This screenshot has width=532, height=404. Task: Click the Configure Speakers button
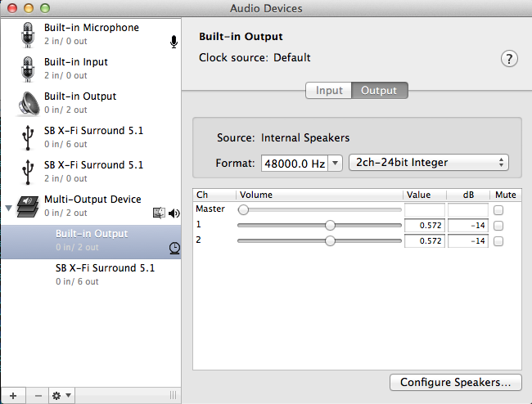tap(456, 382)
